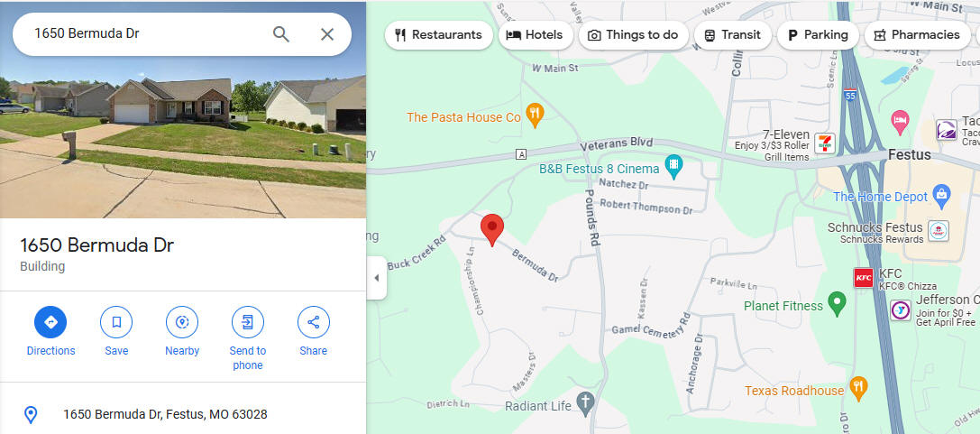980x434 pixels.
Task: Select The Pasta House Co restaurant marker
Action: coord(535,115)
